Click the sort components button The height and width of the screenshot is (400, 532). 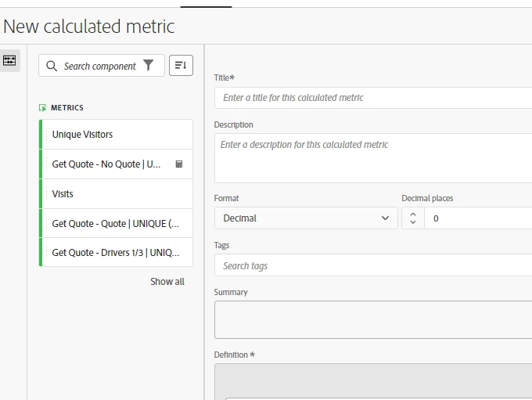(181, 66)
